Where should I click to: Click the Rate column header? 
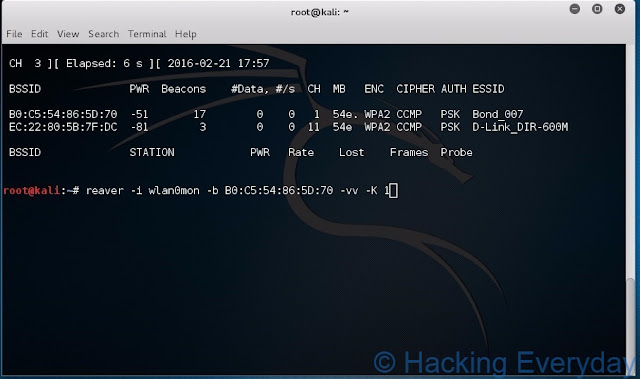point(301,153)
